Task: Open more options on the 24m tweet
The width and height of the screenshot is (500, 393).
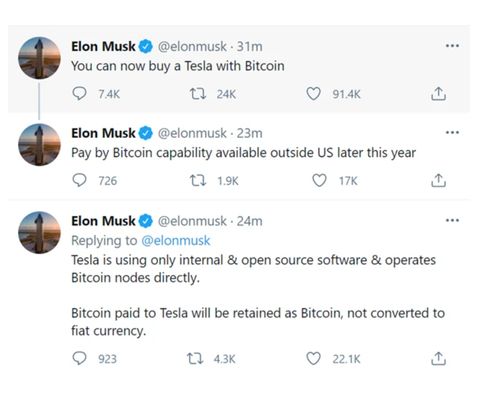Action: 452,220
